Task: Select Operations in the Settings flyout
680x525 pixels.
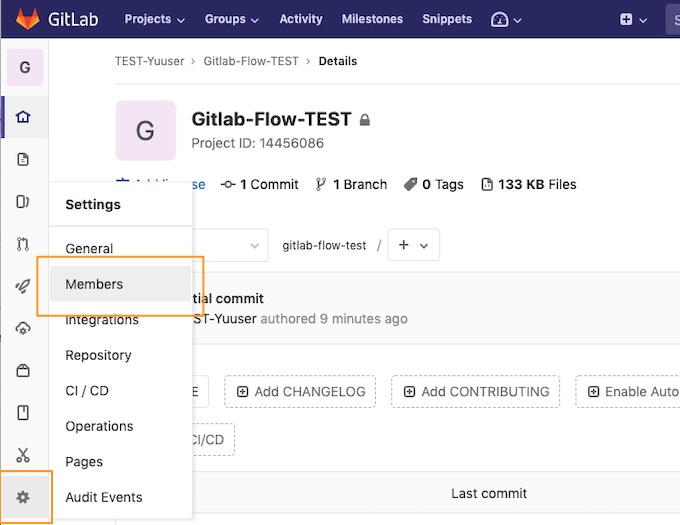Action: pyautogui.click(x=99, y=426)
